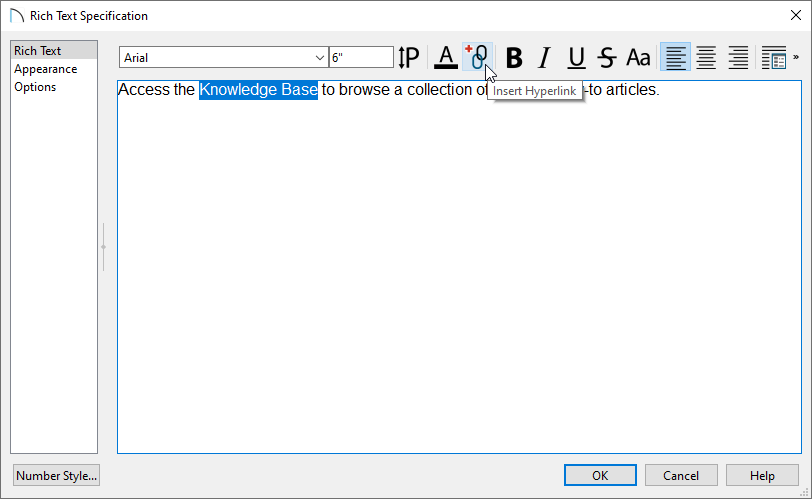Expand the toolbar overflow chevron
The height and width of the screenshot is (499, 812).
pos(796,57)
